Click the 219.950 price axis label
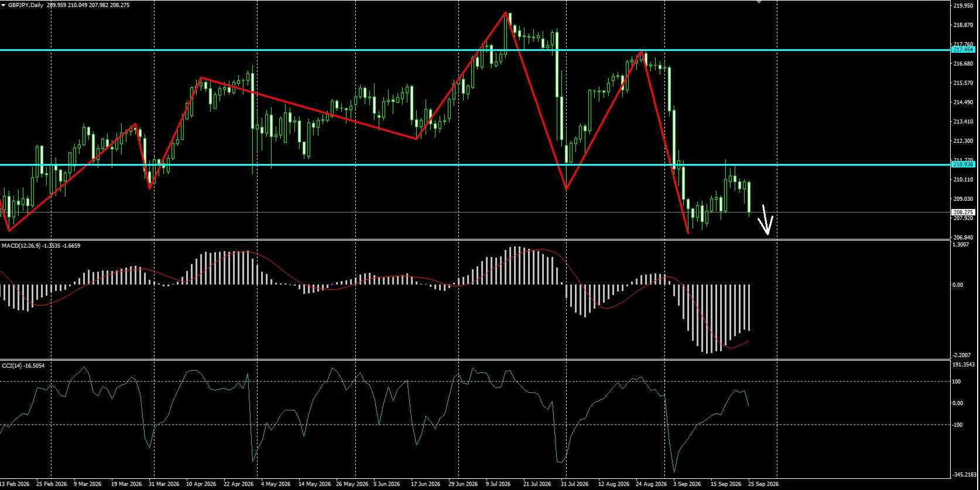 click(x=963, y=6)
